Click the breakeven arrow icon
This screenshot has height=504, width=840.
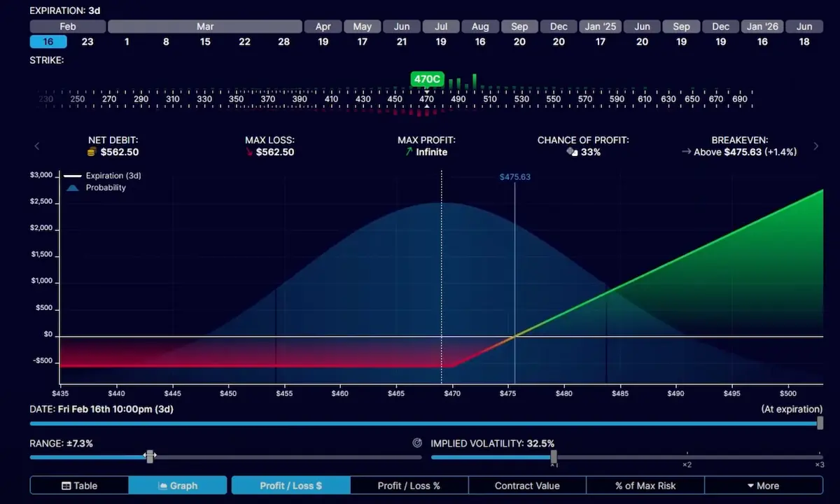686,152
